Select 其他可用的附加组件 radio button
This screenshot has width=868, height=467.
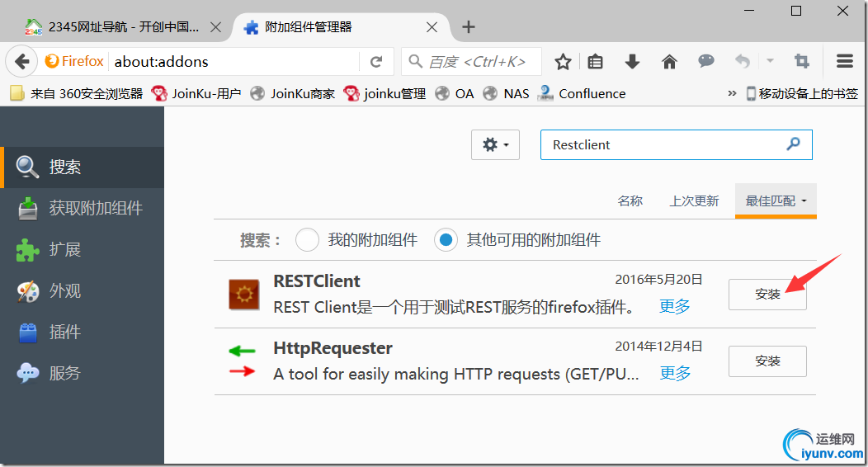(x=446, y=240)
